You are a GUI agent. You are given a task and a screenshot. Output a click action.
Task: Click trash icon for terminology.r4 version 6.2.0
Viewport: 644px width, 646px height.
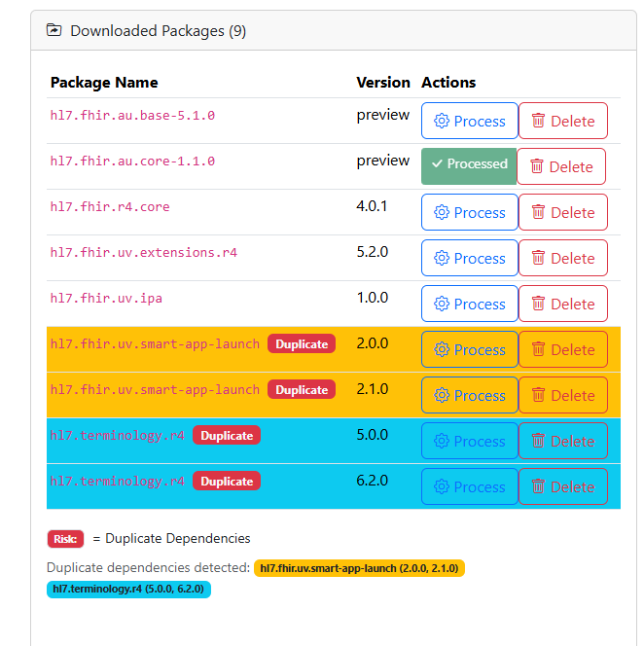click(x=538, y=486)
